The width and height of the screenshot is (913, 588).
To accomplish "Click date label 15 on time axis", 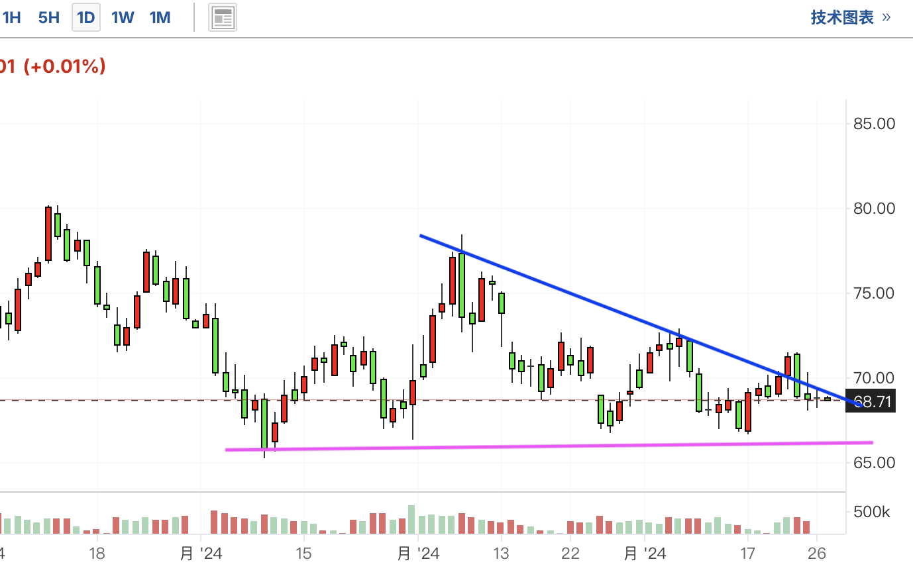I will pyautogui.click(x=303, y=554).
